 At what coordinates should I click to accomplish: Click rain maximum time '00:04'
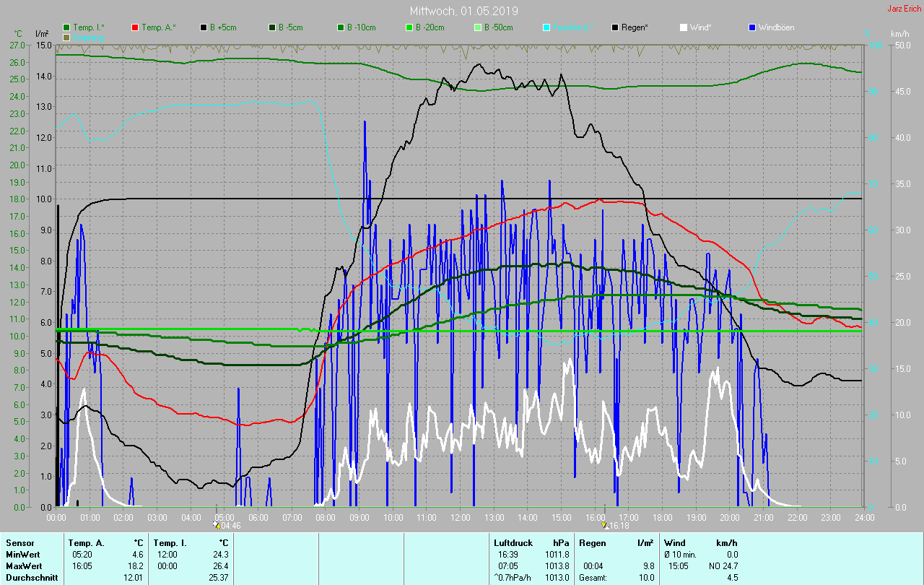[x=593, y=566]
